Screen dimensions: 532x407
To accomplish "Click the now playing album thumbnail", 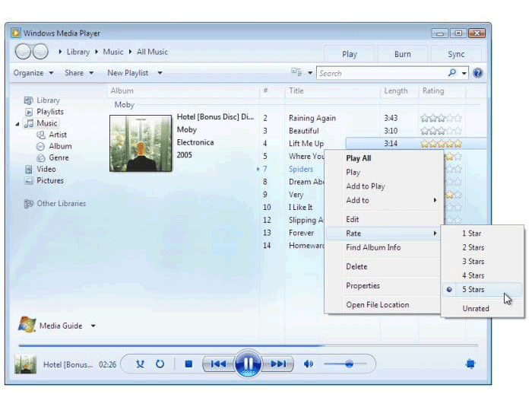I will click(x=25, y=364).
